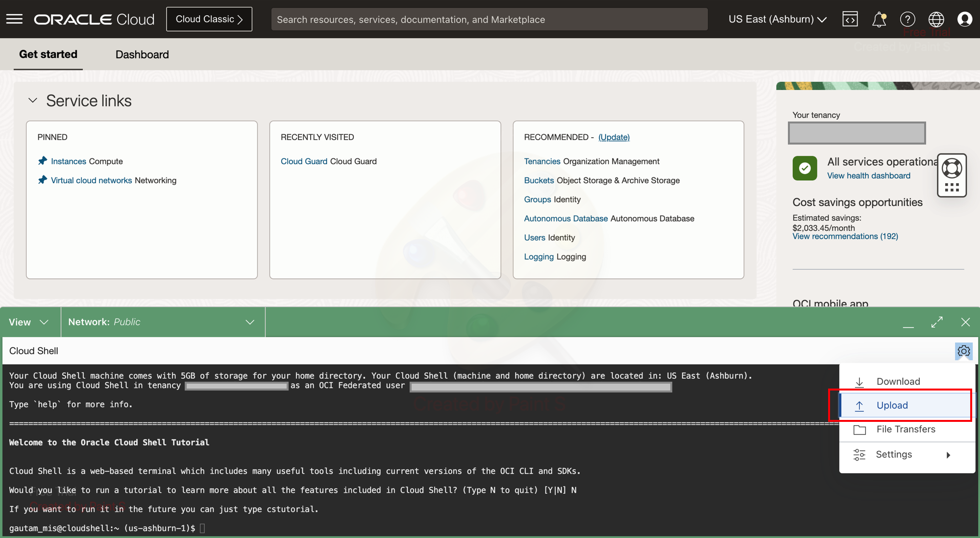Screen dimensions: 980x538
Task: Collapse the Service links section
Action: click(33, 100)
